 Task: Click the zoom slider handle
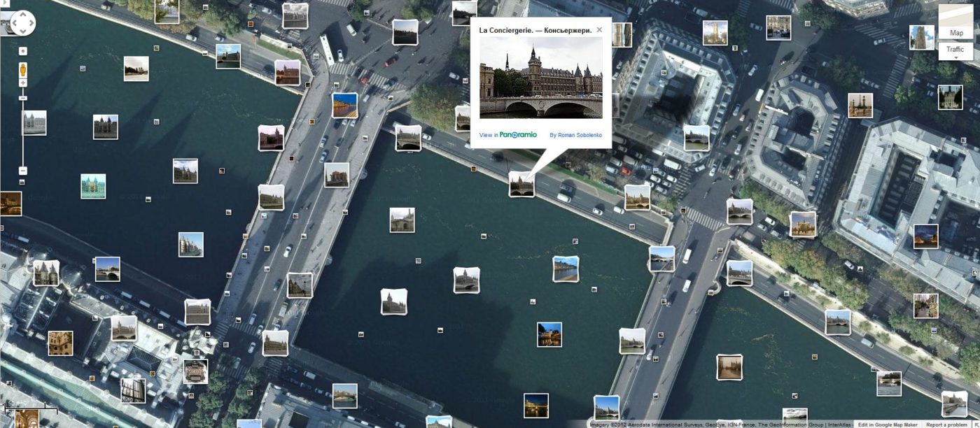tap(22, 97)
